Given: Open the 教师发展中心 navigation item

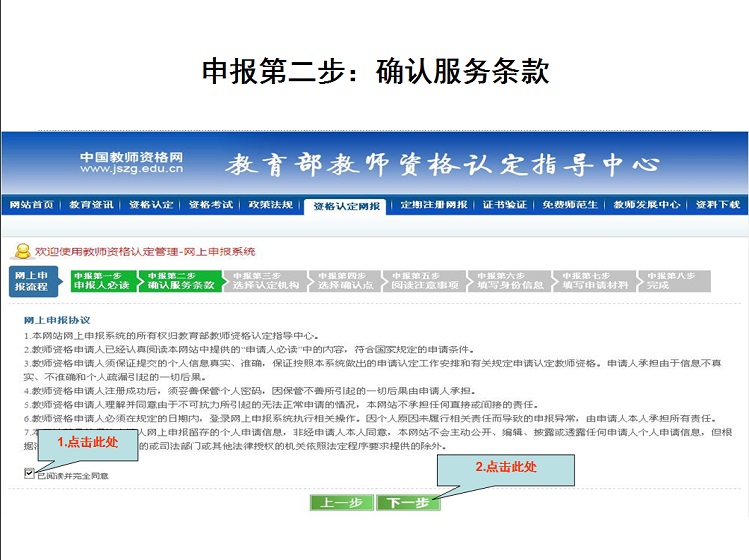Looking at the screenshot, I should pos(645,205).
